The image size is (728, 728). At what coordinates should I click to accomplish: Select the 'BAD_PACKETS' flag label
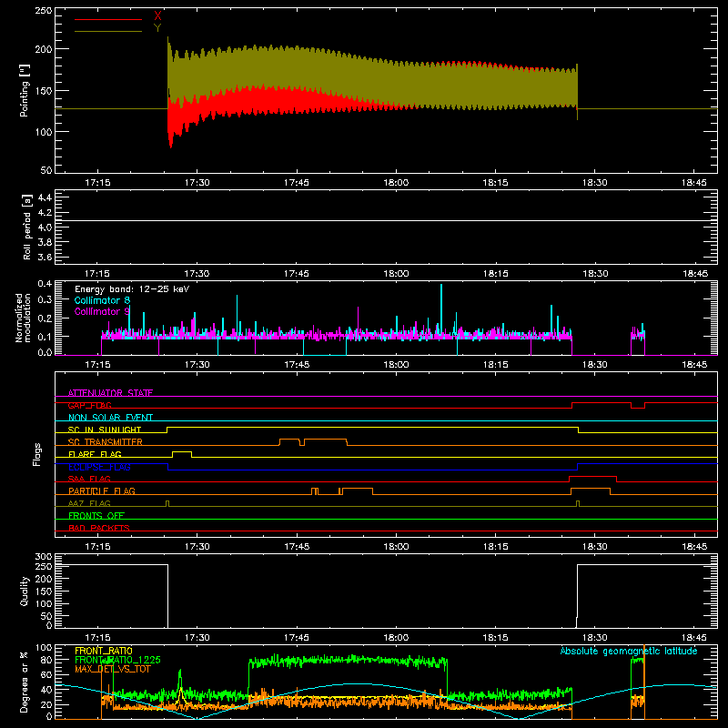point(99,528)
